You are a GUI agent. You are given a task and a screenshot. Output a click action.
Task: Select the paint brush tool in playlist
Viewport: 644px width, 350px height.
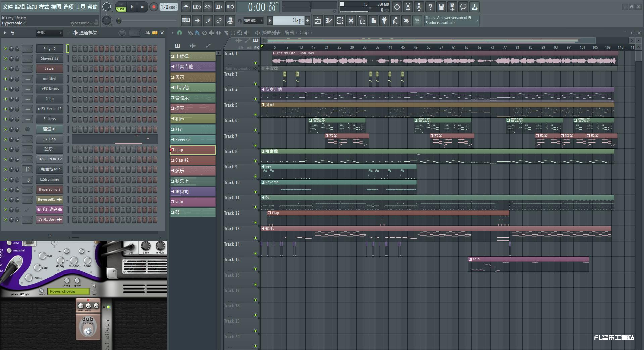[197, 33]
